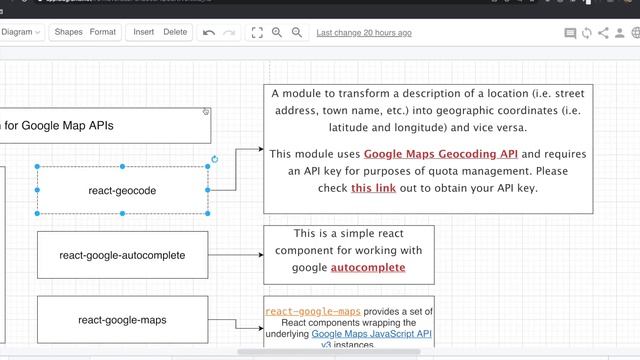Select 'simple react component' description box
This screenshot has width=640, height=360.
click(x=349, y=255)
